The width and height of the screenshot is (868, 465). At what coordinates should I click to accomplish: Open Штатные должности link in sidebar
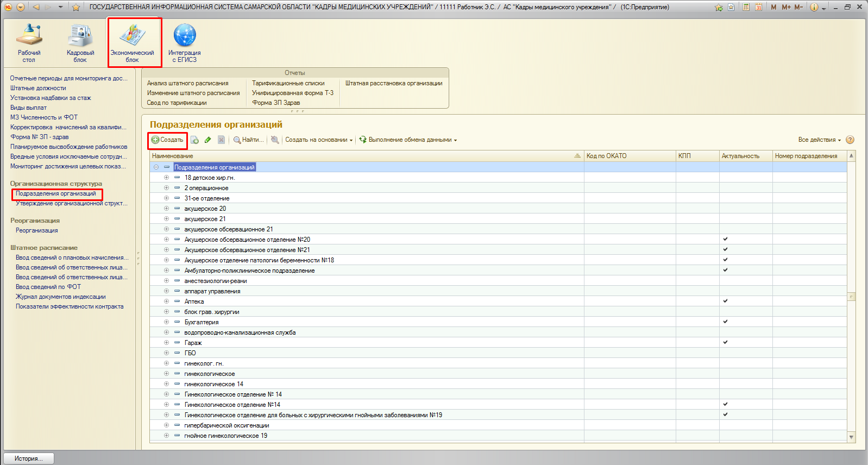click(38, 88)
